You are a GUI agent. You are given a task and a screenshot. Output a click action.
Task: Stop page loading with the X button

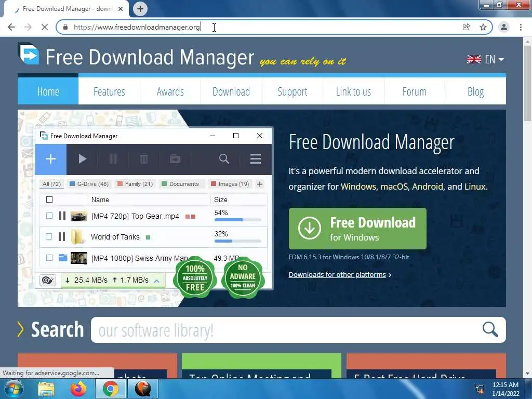[x=45, y=27]
